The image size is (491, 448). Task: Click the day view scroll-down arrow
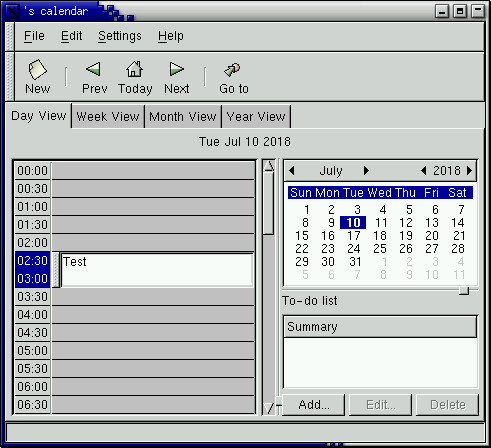(269, 408)
